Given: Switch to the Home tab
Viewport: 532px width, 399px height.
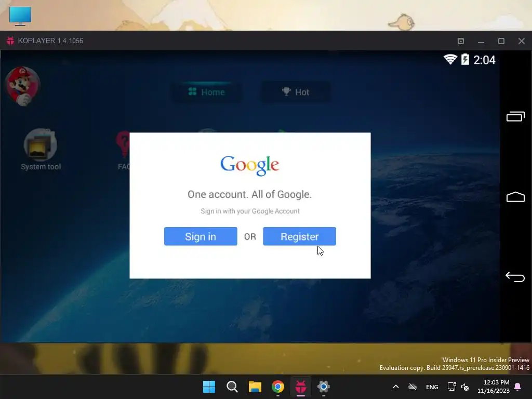Looking at the screenshot, I should 207,92.
